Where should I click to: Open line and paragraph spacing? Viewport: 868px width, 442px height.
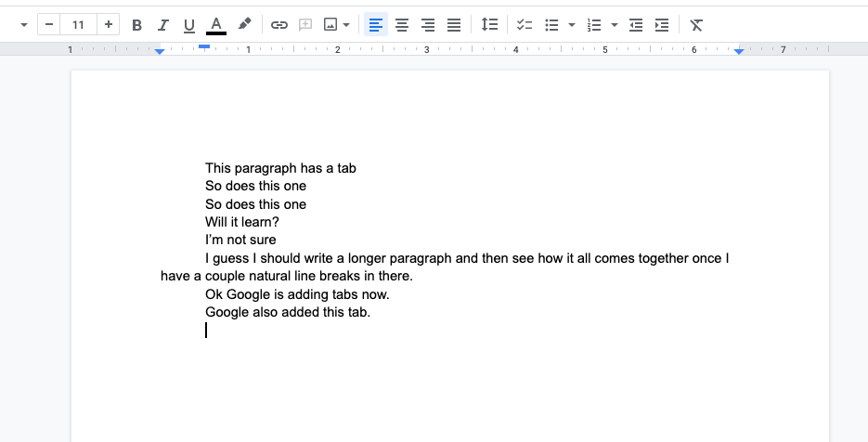tap(489, 24)
